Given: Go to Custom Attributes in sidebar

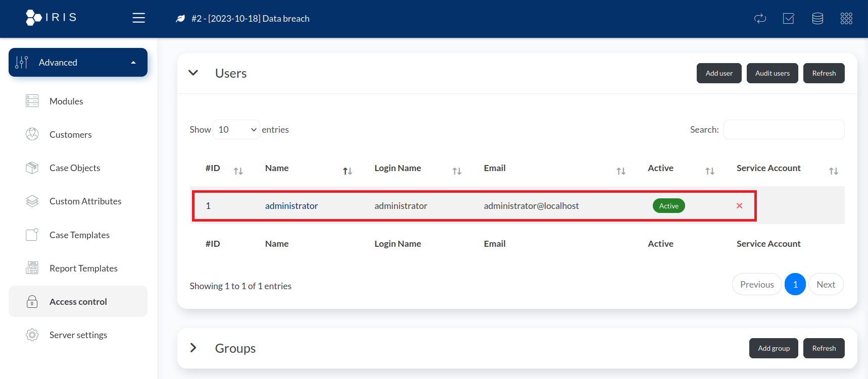Looking at the screenshot, I should tap(85, 201).
